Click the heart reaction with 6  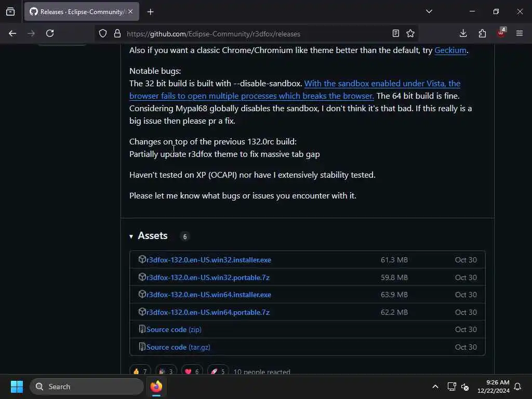tap(192, 371)
